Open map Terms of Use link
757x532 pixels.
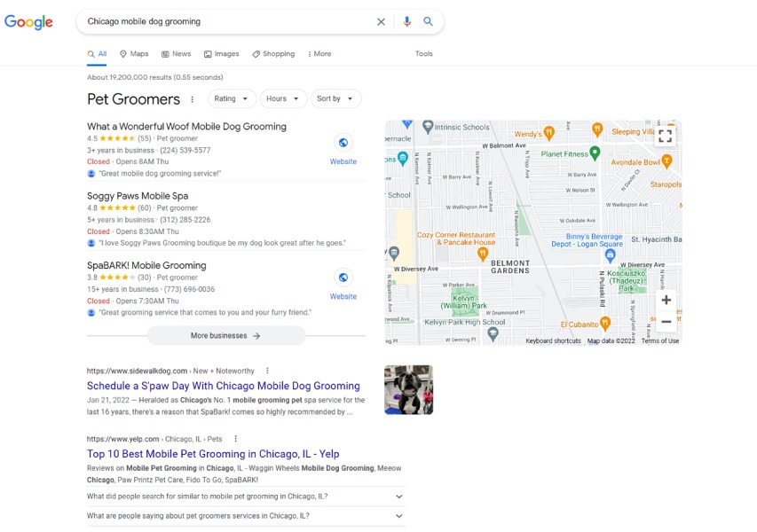pyautogui.click(x=660, y=341)
